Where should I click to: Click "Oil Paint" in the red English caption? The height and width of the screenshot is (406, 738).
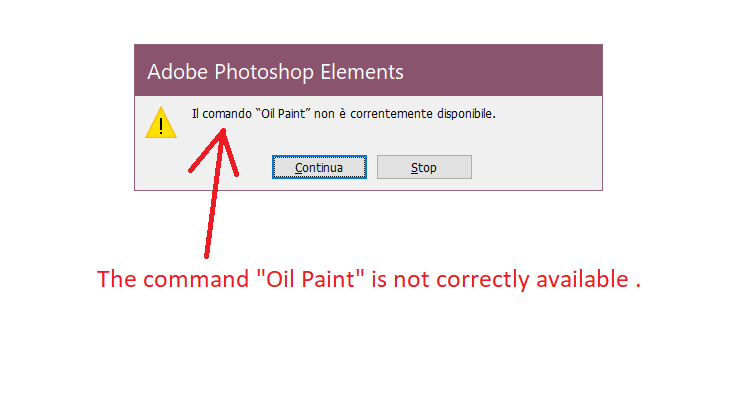click(311, 279)
